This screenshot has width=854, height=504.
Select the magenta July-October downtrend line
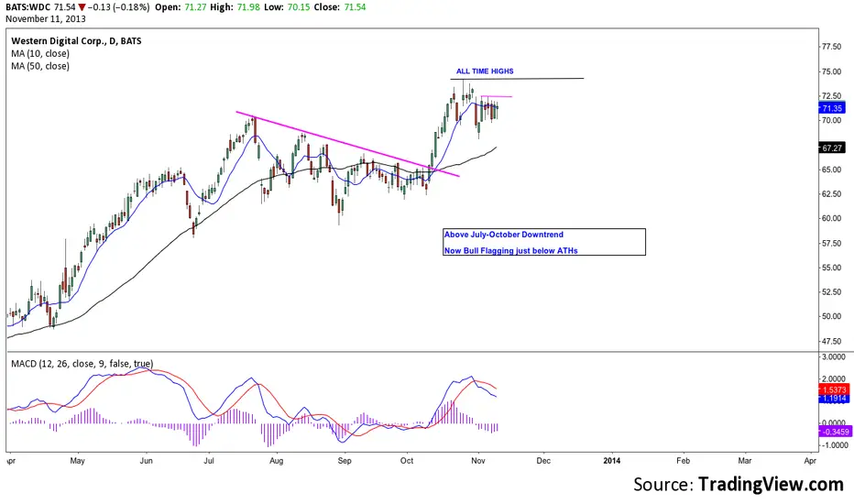[x=347, y=144]
